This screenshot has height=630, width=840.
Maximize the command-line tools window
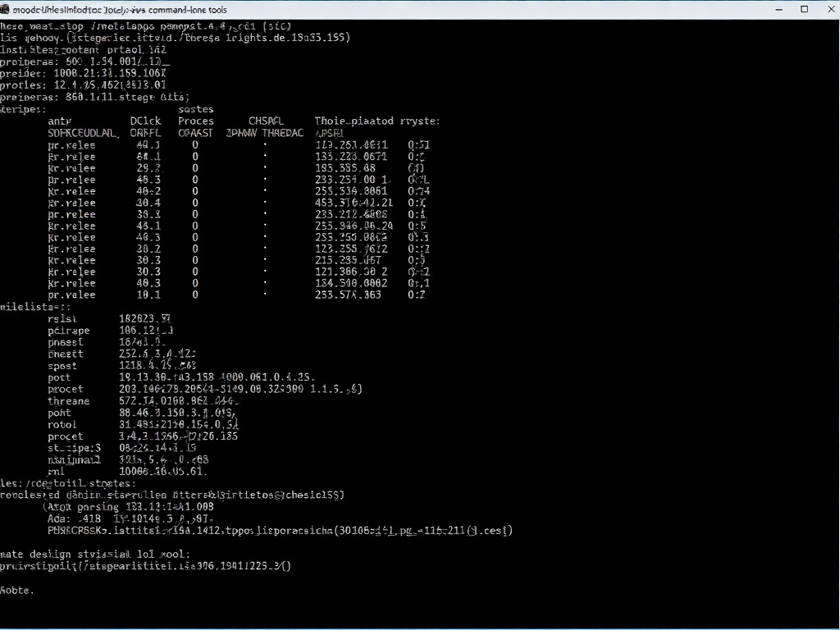point(804,9)
